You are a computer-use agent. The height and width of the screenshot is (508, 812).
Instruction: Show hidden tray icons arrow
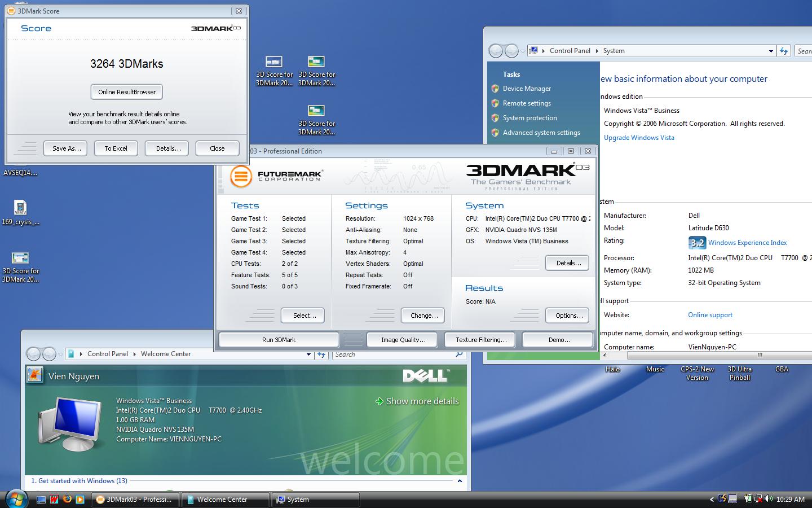(712, 499)
